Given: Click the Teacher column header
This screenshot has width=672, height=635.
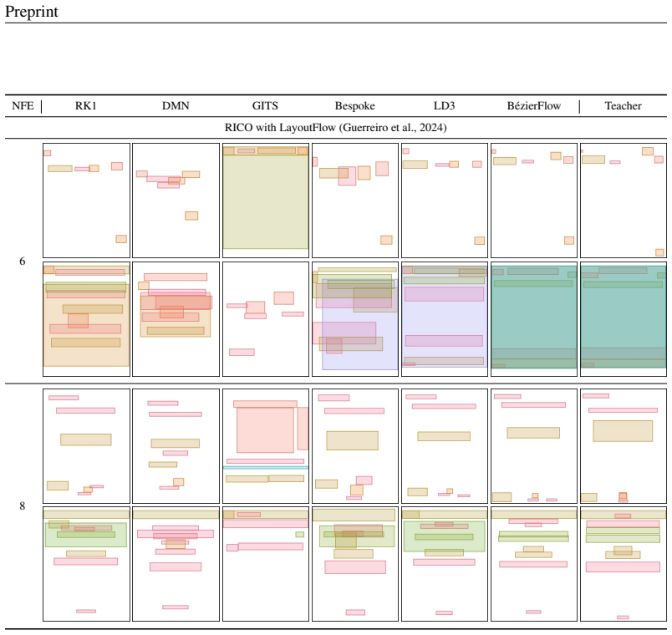Looking at the screenshot, I should coord(624,106).
